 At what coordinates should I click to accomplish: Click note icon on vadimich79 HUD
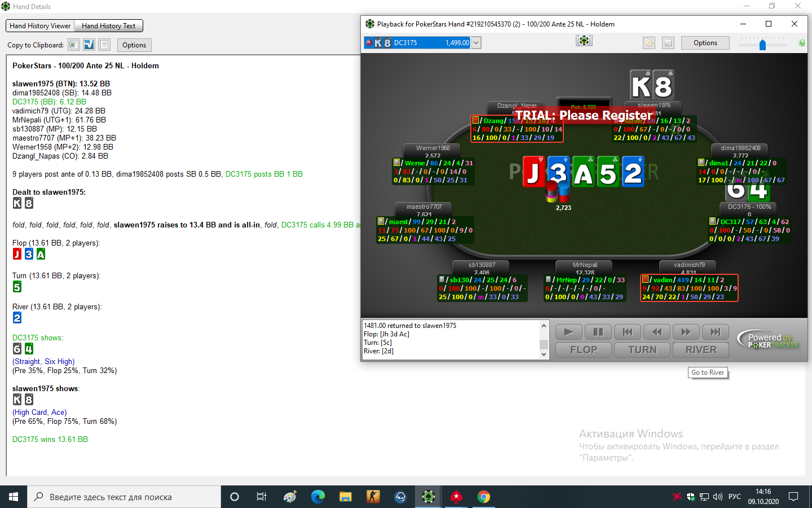point(645,279)
